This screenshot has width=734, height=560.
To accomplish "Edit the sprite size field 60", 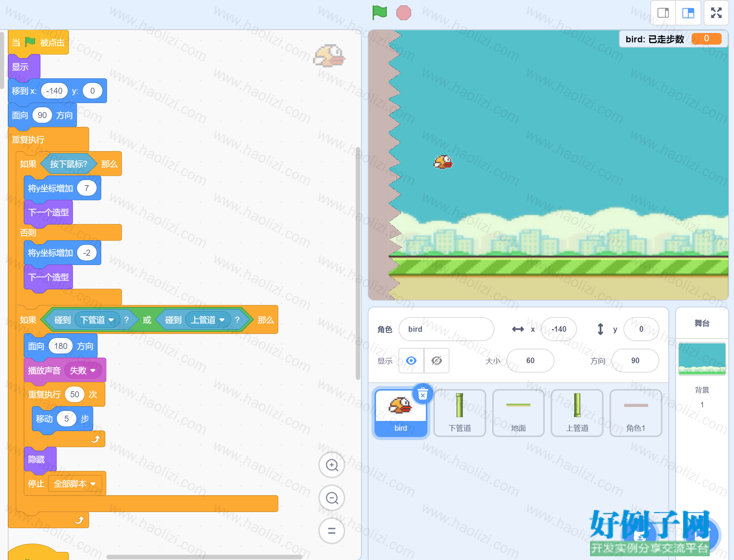I will pos(530,361).
